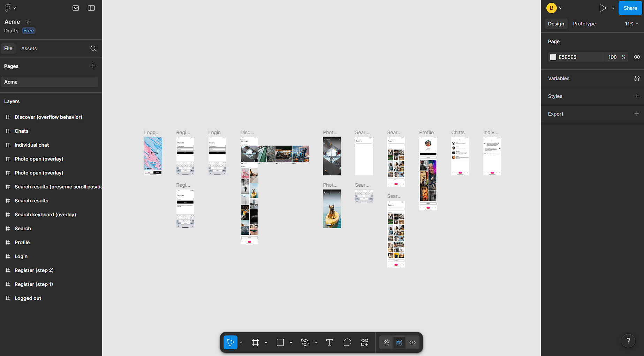
Task: Select the Text tool
Action: click(x=329, y=342)
